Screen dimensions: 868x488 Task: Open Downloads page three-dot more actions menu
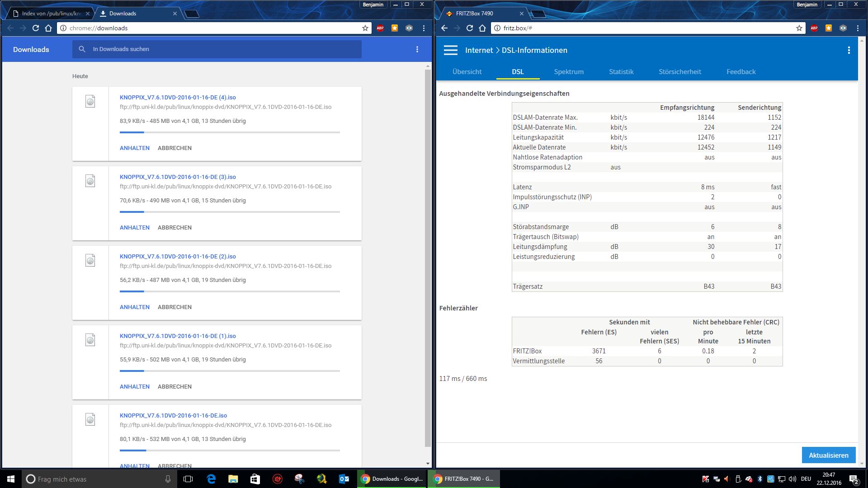pos(417,49)
